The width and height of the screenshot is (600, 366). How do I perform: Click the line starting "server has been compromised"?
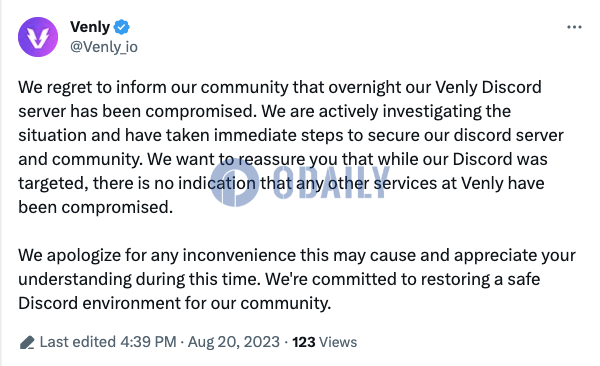click(x=264, y=111)
